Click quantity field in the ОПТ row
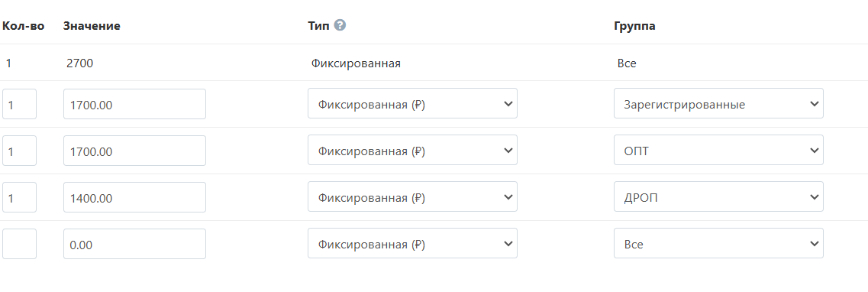 (19, 151)
